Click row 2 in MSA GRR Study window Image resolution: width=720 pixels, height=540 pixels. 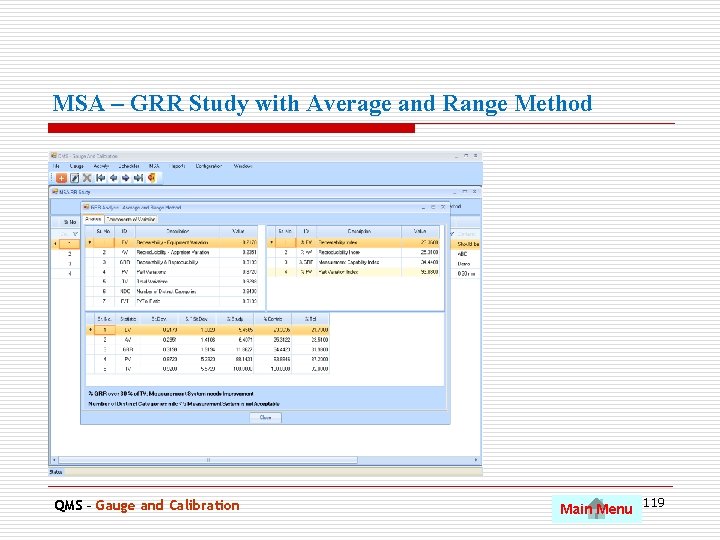coord(70,254)
